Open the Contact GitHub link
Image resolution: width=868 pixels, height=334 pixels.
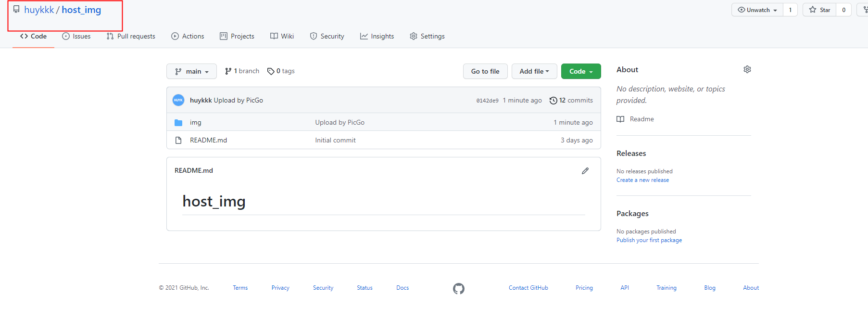(528, 288)
